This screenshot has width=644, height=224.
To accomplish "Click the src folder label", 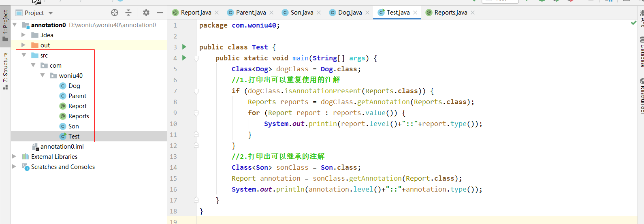I will point(44,55).
